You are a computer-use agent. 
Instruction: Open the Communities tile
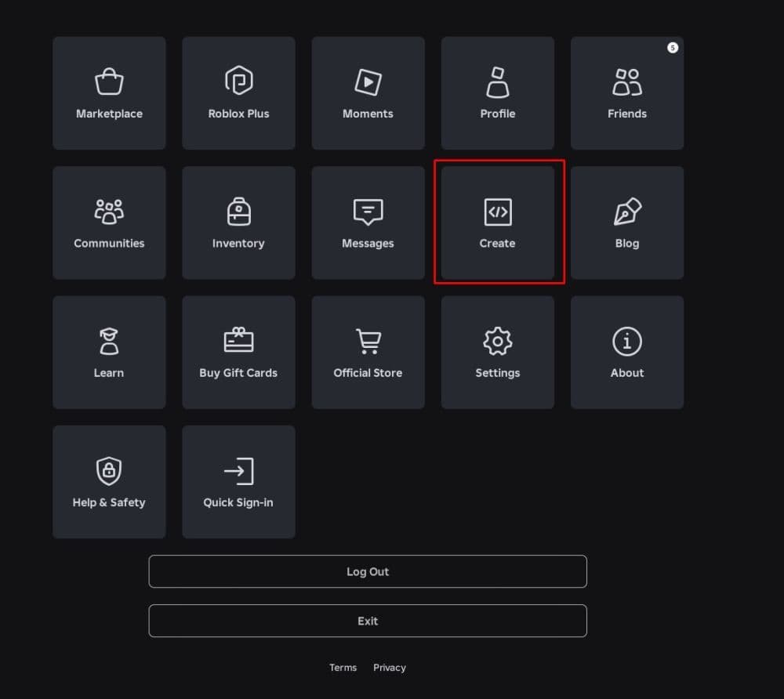point(109,223)
